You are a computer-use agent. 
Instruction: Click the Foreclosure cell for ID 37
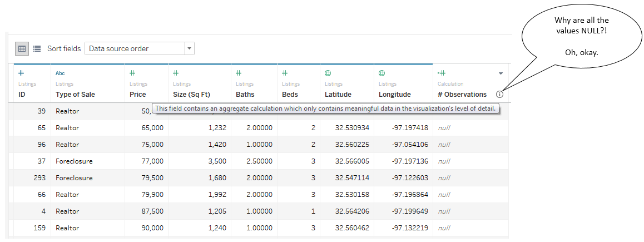(x=74, y=161)
